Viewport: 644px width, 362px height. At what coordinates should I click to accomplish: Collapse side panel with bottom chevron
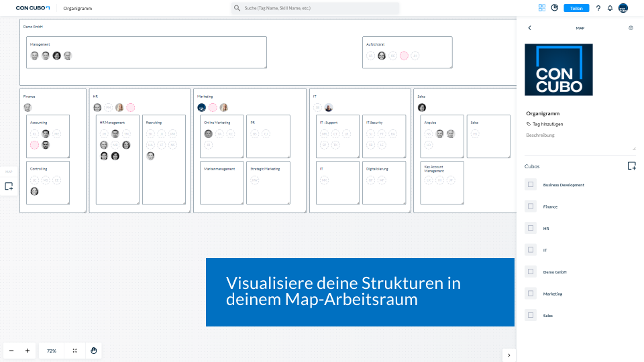pyautogui.click(x=509, y=355)
